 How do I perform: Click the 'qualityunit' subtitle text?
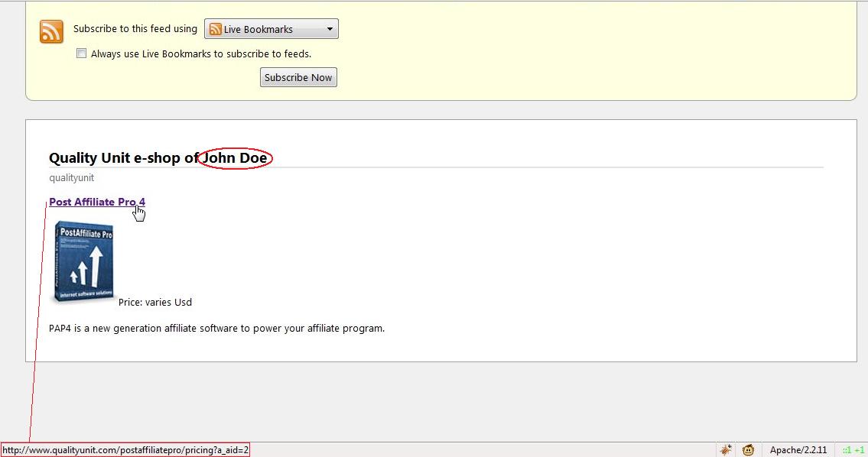click(71, 177)
